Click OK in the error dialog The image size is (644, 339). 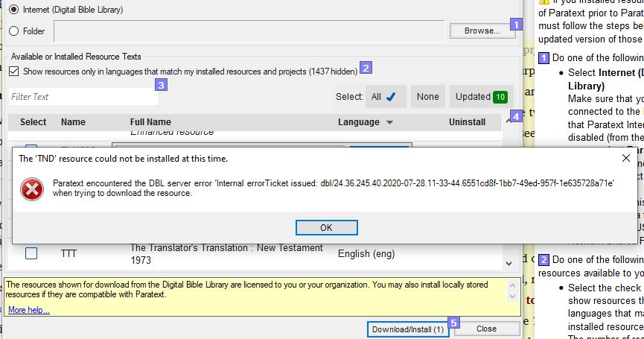(x=327, y=228)
